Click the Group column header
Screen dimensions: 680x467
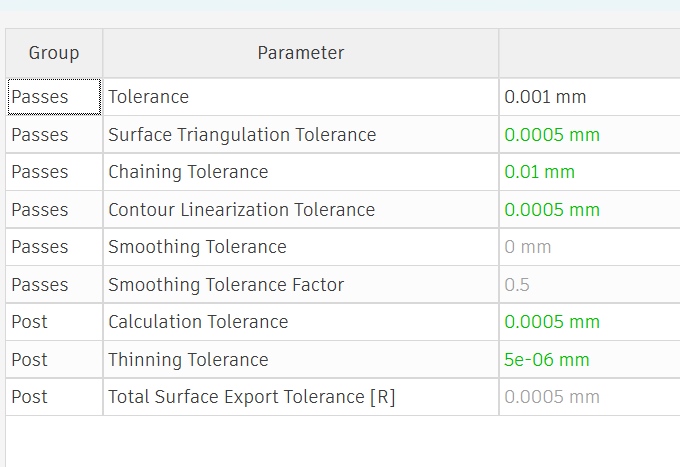click(54, 53)
